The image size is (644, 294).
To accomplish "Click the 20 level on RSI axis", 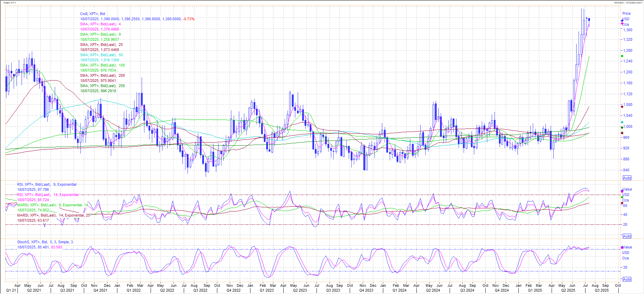I will coord(625,225).
